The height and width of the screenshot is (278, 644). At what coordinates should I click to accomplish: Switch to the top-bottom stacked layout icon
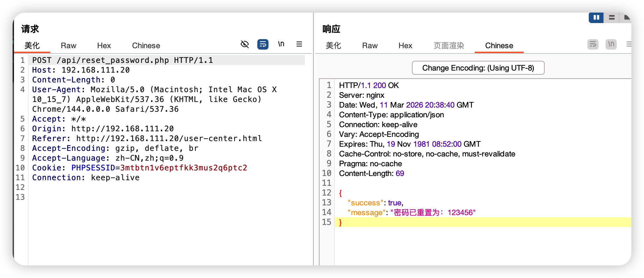(611, 17)
